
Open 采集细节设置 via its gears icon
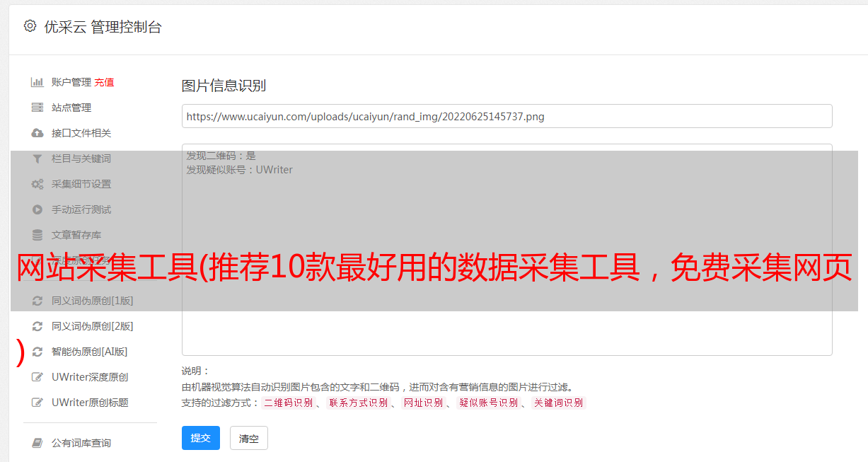37,184
